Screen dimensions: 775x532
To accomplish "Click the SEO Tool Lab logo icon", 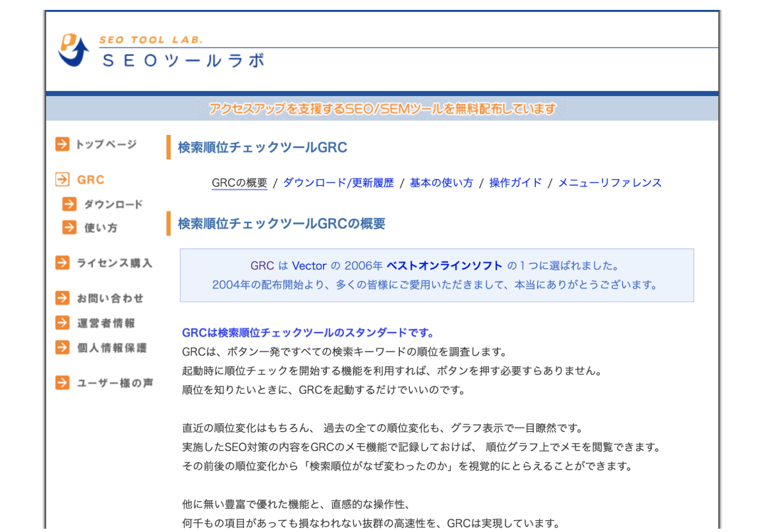I will tap(73, 50).
